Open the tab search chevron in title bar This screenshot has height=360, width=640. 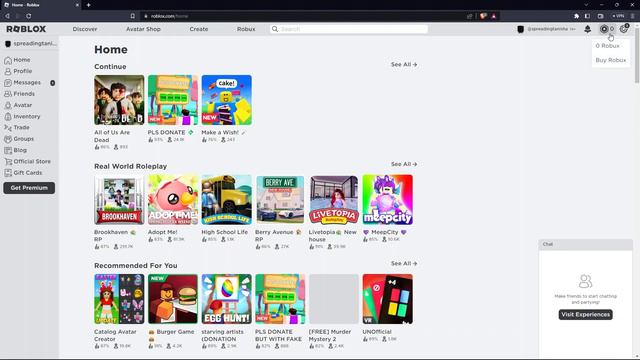coord(586,5)
